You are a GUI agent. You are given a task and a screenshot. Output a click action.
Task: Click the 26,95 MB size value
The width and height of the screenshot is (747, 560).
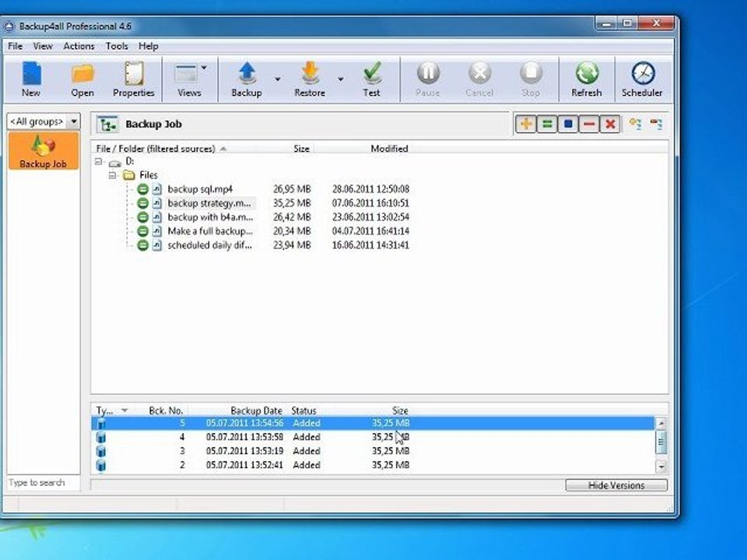click(x=292, y=189)
